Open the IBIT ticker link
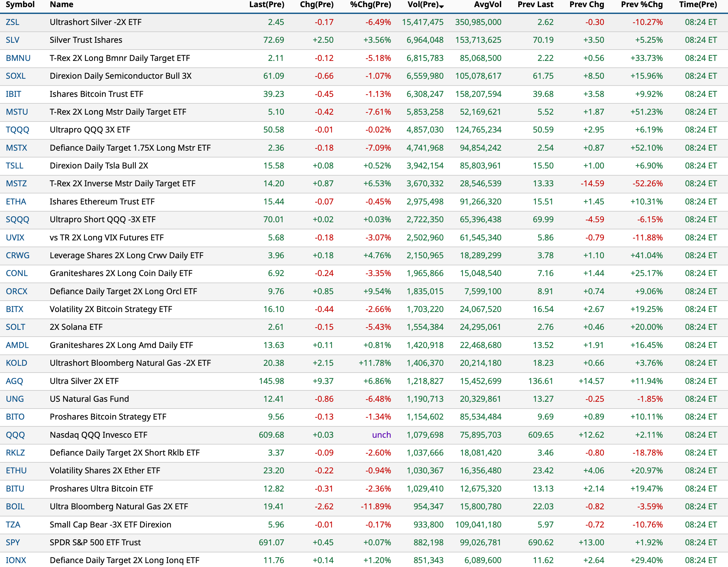This screenshot has width=728, height=567. point(13,94)
